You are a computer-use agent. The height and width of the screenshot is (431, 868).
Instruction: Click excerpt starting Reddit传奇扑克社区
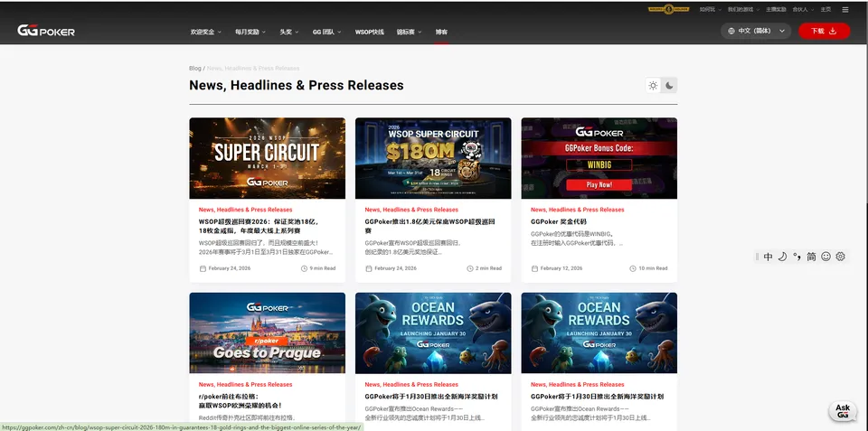(x=248, y=417)
